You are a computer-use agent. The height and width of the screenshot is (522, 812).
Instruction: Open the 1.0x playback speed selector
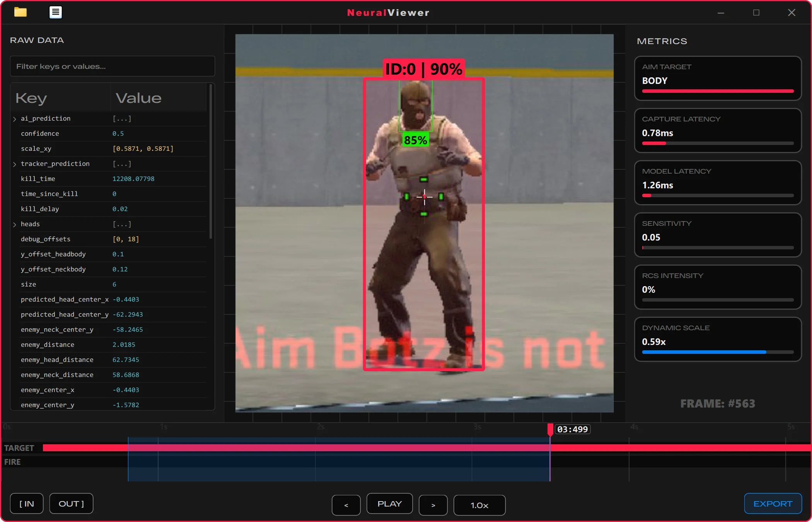479,505
